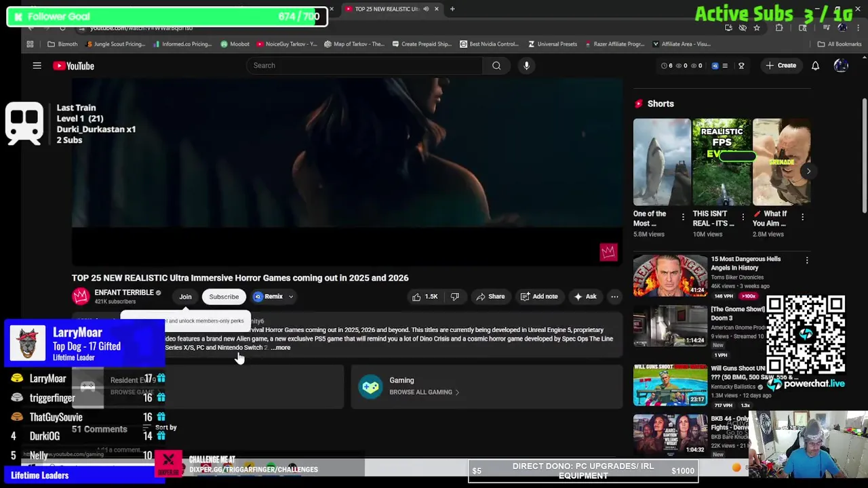The height and width of the screenshot is (488, 868).
Task: Dislike the video with thumbs down
Action: click(x=455, y=297)
